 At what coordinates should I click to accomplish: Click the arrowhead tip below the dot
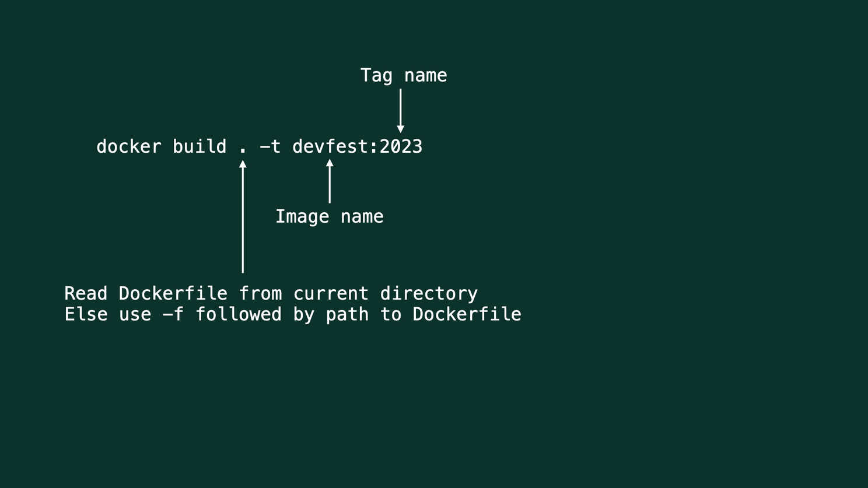click(x=243, y=164)
